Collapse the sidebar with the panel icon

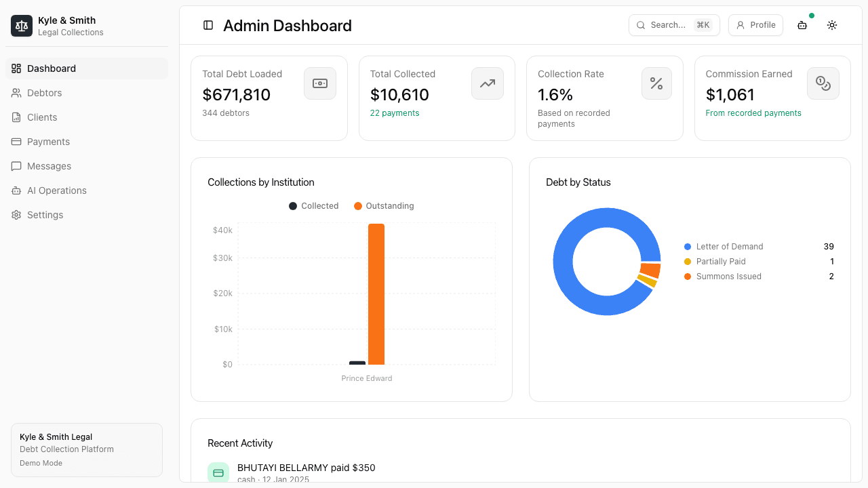(207, 25)
